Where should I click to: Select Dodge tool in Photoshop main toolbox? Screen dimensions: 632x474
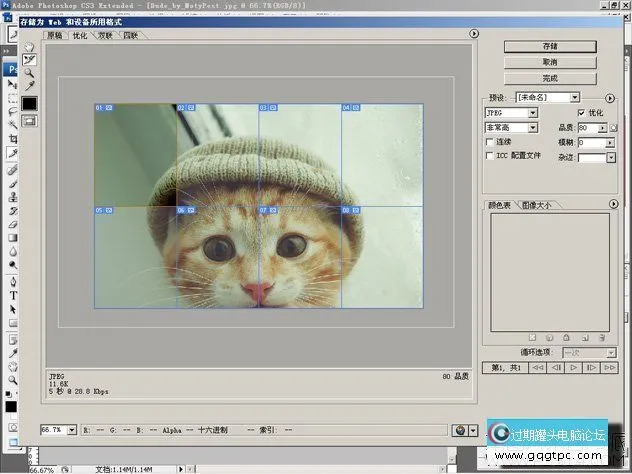click(x=13, y=265)
